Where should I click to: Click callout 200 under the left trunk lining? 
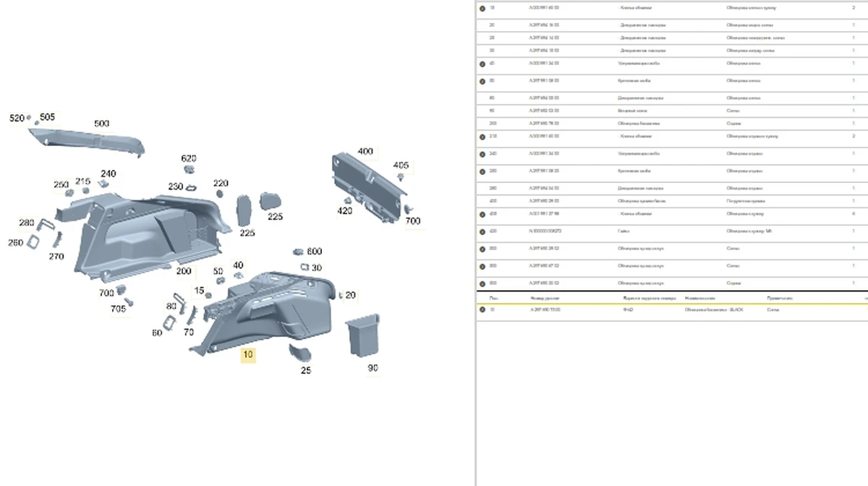(184, 271)
